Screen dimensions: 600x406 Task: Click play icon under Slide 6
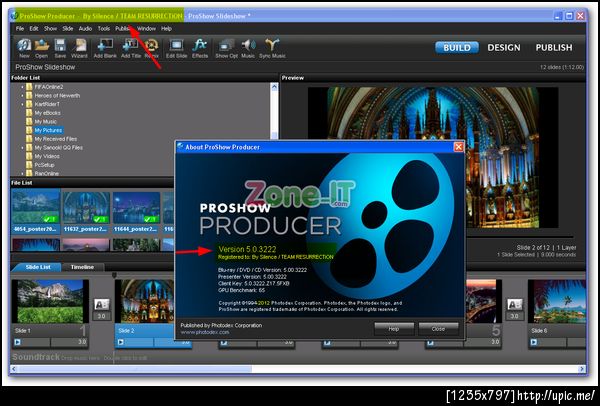click(534, 342)
